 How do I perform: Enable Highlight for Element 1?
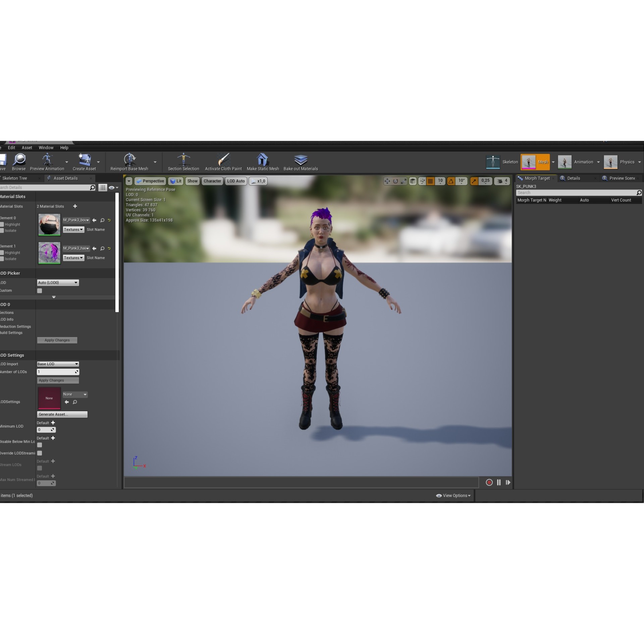pyautogui.click(x=2, y=253)
